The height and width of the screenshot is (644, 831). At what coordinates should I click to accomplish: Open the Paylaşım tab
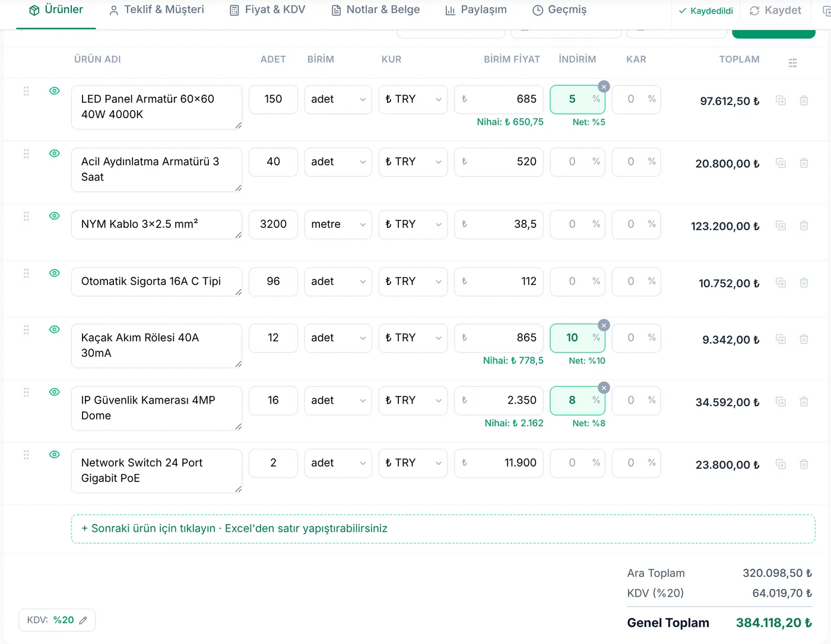click(476, 10)
